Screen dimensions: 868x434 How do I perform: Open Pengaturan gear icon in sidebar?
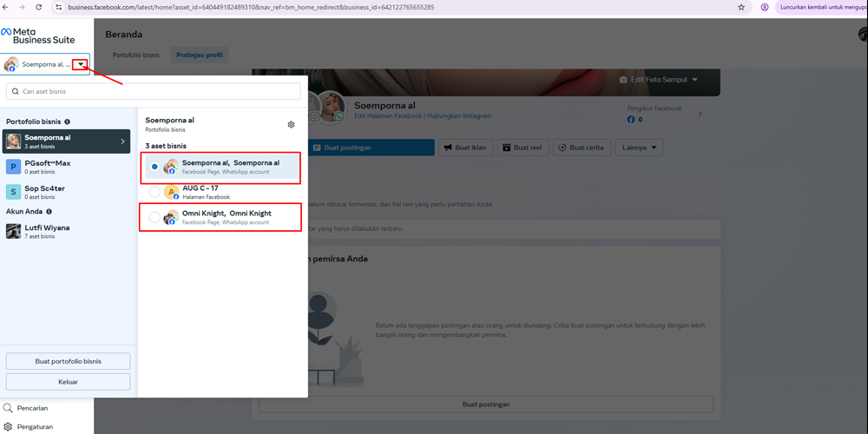click(8, 426)
